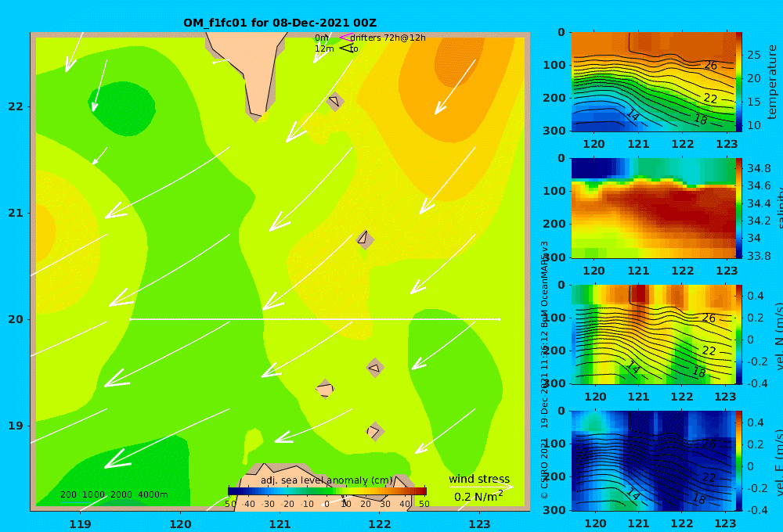
Task: Click the 26 isotherm label in temperature panel
Action: click(711, 66)
